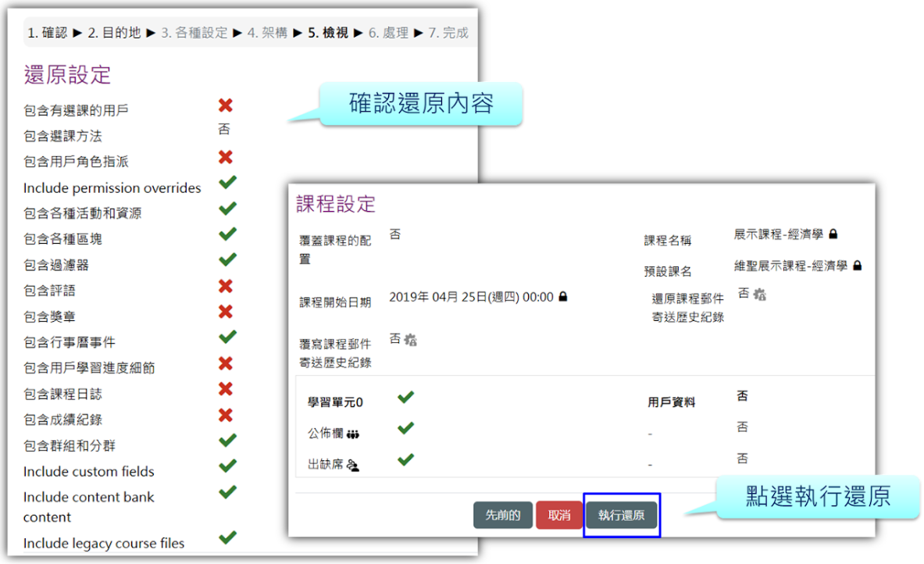924x564 pixels.
Task: Click green check beside 出缺席
Action: (x=405, y=460)
